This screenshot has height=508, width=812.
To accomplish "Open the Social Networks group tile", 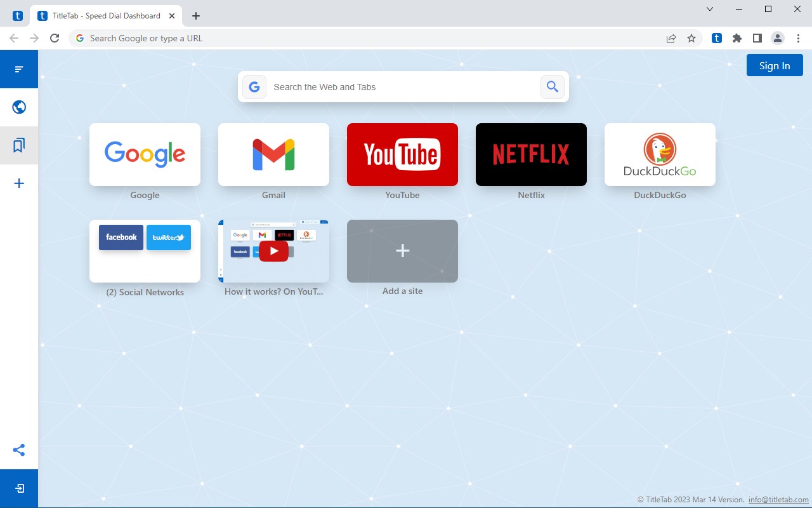I will pyautogui.click(x=145, y=251).
